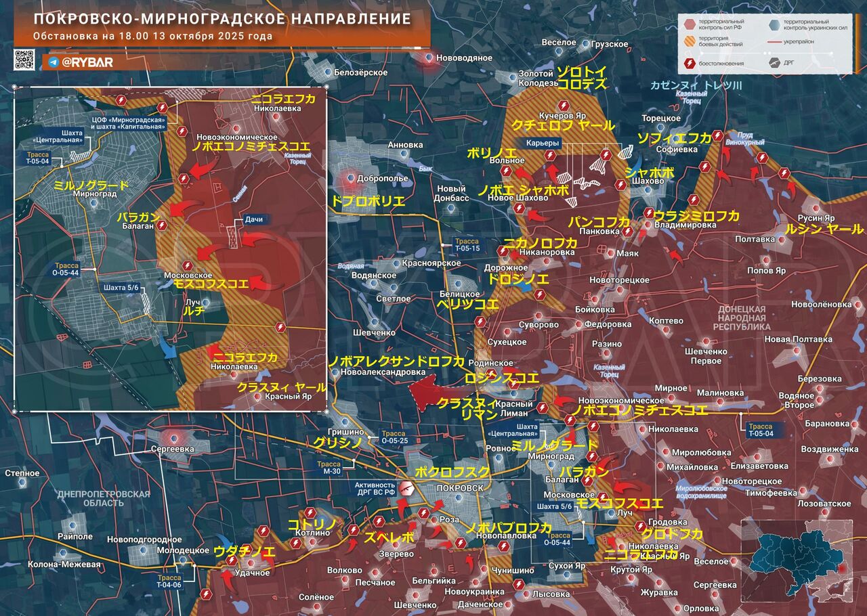The height and width of the screenshot is (616, 867).
Task: Click the Днепропетровская область label
Action: coord(103,498)
